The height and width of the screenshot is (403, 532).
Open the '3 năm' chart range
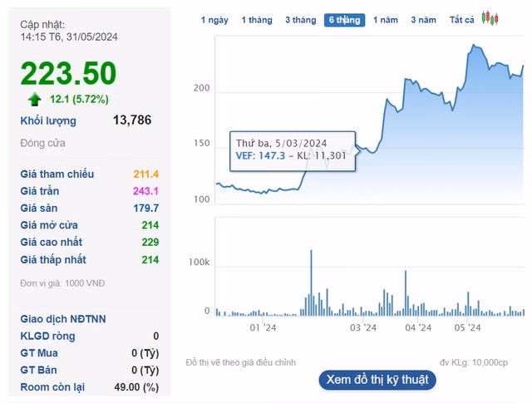pos(424,20)
